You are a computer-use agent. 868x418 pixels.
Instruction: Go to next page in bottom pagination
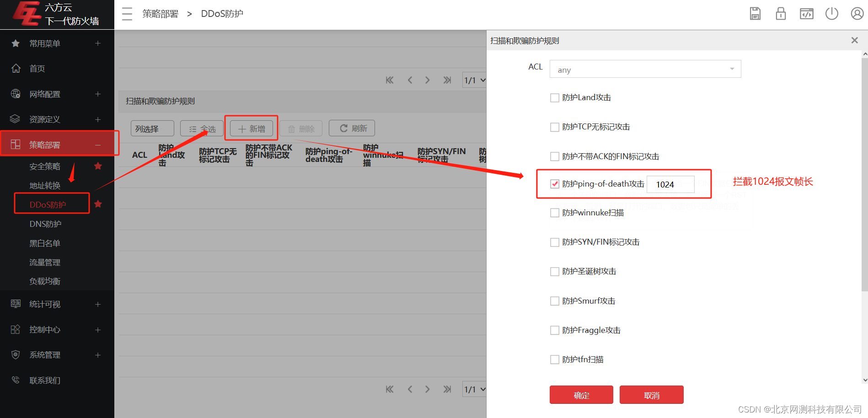(x=427, y=389)
